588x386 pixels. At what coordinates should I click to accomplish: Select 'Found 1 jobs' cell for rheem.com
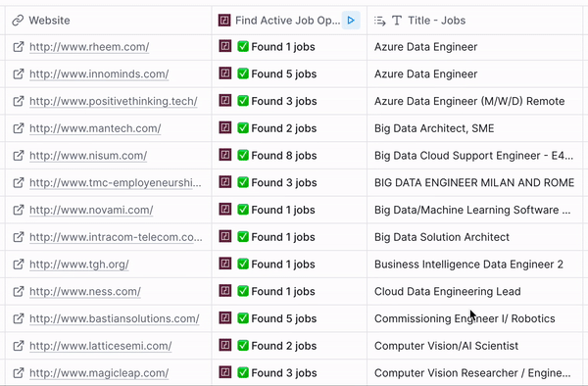click(x=289, y=47)
